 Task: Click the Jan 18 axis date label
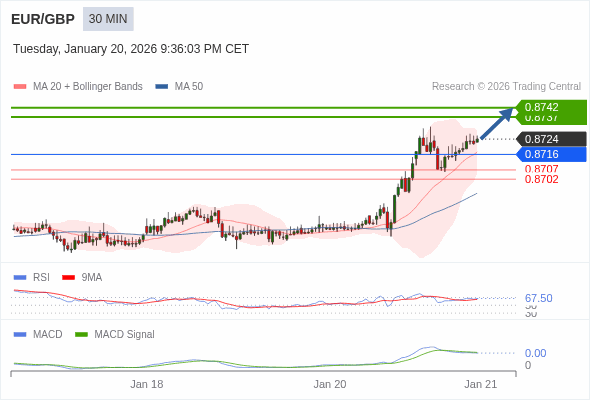[x=147, y=384]
